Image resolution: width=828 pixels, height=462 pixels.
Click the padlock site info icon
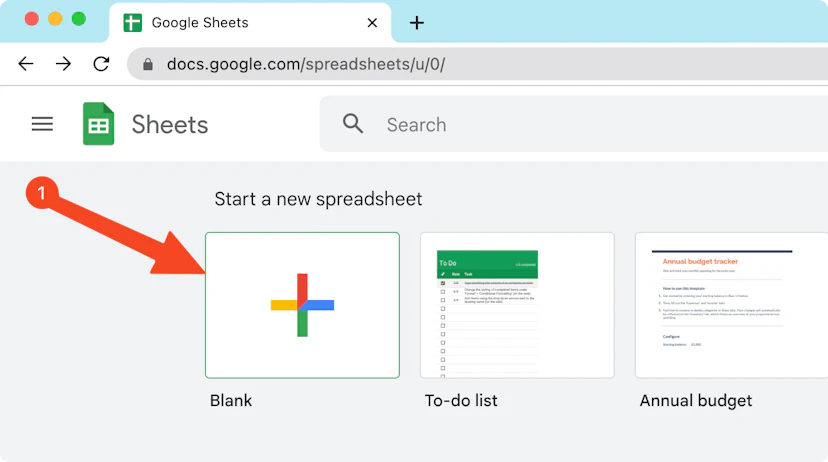148,64
